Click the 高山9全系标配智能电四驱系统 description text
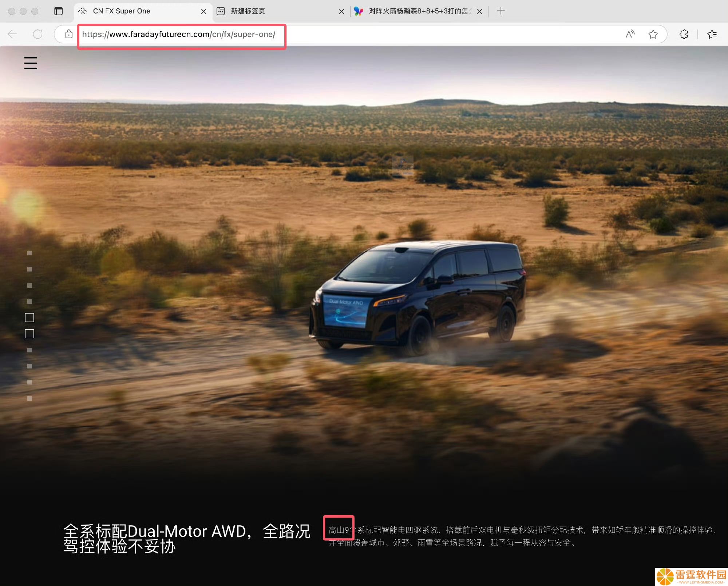The height and width of the screenshot is (586, 728). (523, 537)
